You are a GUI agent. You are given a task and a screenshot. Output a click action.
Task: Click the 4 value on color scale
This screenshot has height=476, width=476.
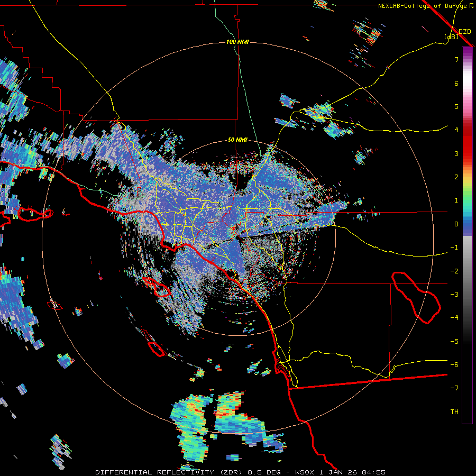pyautogui.click(x=456, y=130)
